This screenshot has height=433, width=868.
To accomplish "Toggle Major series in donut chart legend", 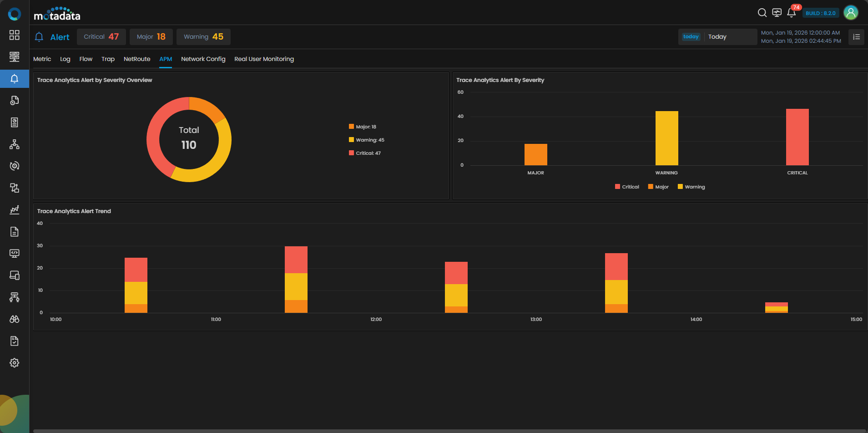I will tap(363, 127).
